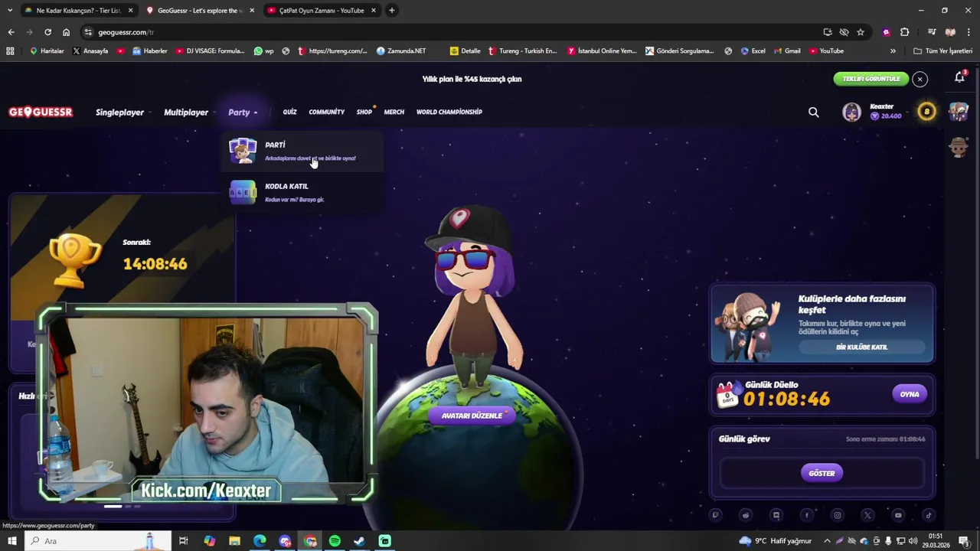Click the 3D avatar on the globe
Image resolution: width=980 pixels, height=551 pixels.
point(472,297)
